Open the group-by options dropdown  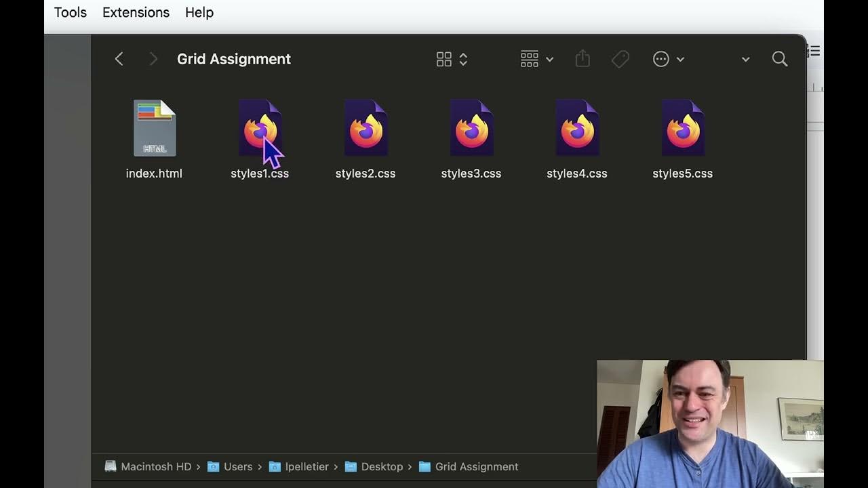point(537,59)
